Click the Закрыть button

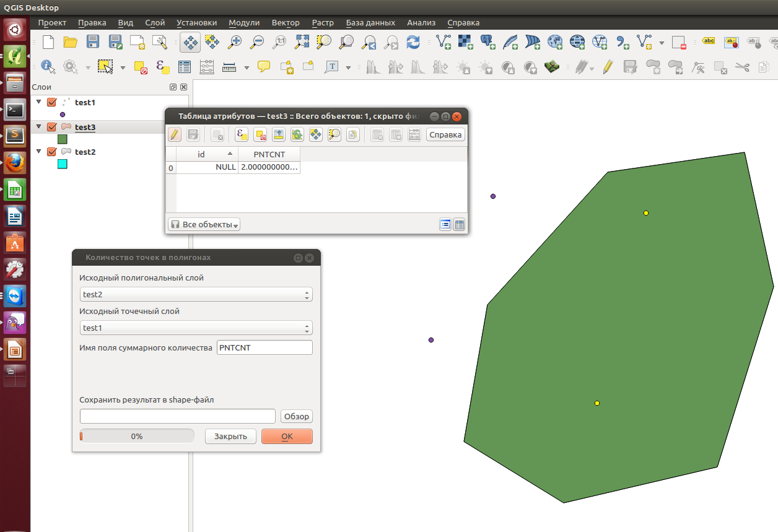point(230,436)
